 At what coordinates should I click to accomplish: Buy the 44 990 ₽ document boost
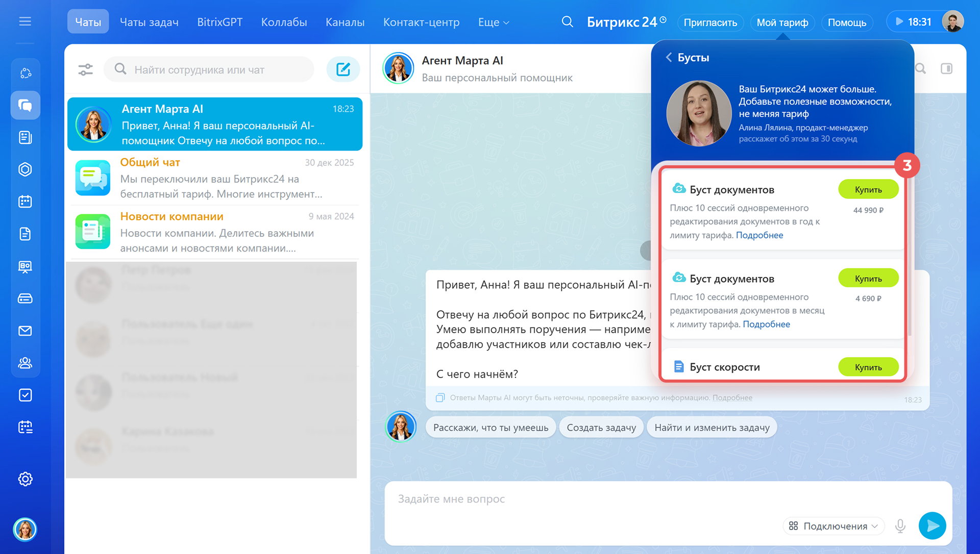click(x=868, y=189)
